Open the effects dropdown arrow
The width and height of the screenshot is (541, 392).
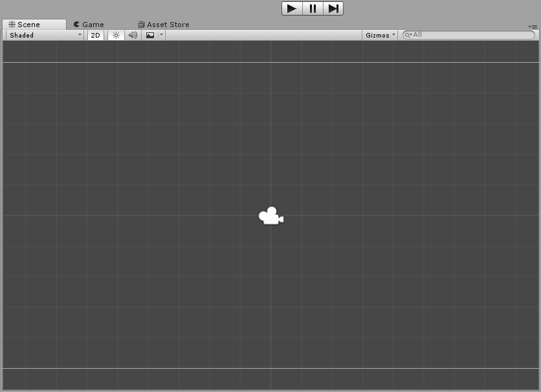[162, 35]
